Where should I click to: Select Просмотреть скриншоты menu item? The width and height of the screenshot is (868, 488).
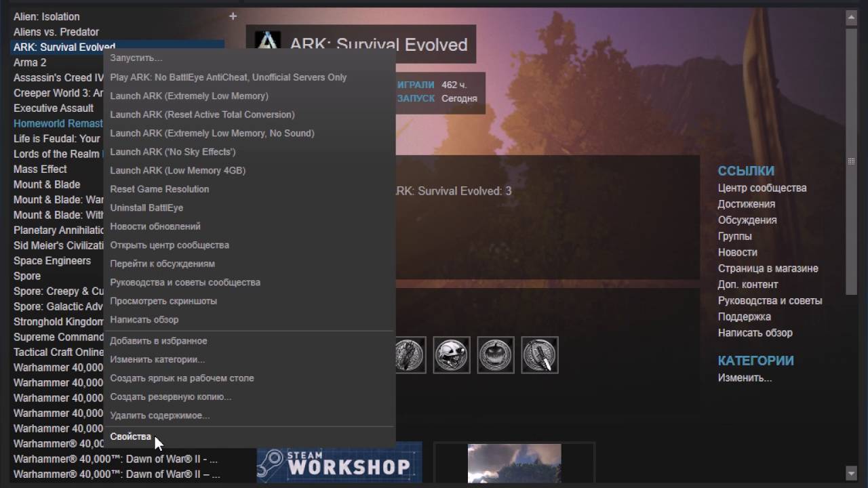163,301
